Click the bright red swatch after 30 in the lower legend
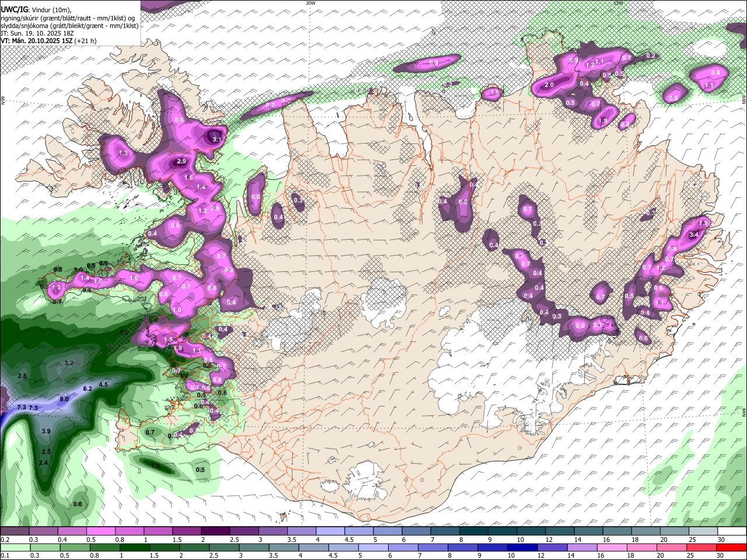Screen dimensions: 747x560 732,547
